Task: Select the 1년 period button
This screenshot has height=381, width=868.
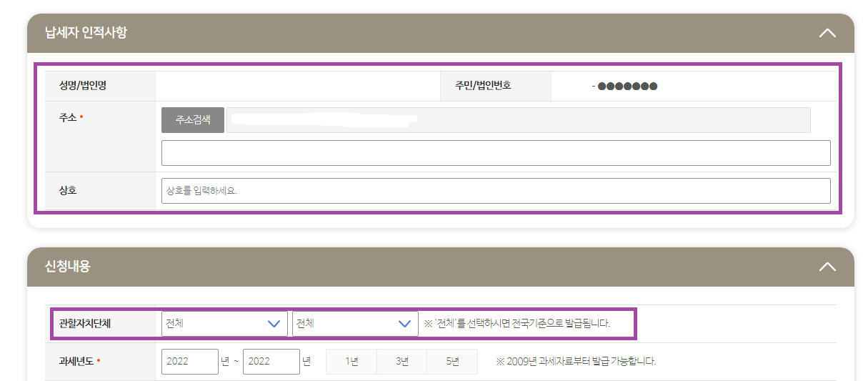Action: pyautogui.click(x=351, y=361)
